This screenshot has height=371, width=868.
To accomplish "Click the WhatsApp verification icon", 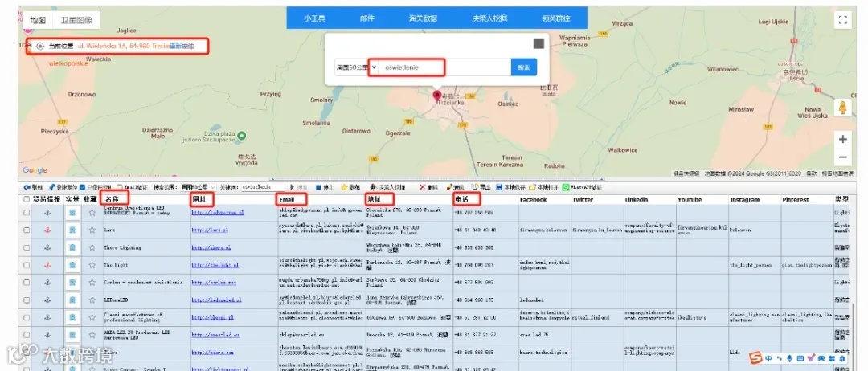I will pos(566,187).
